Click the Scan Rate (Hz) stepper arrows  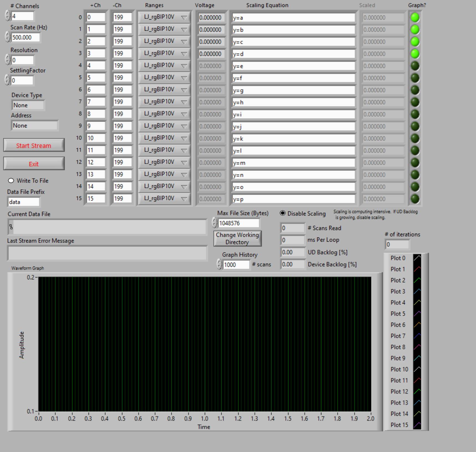coord(7,37)
